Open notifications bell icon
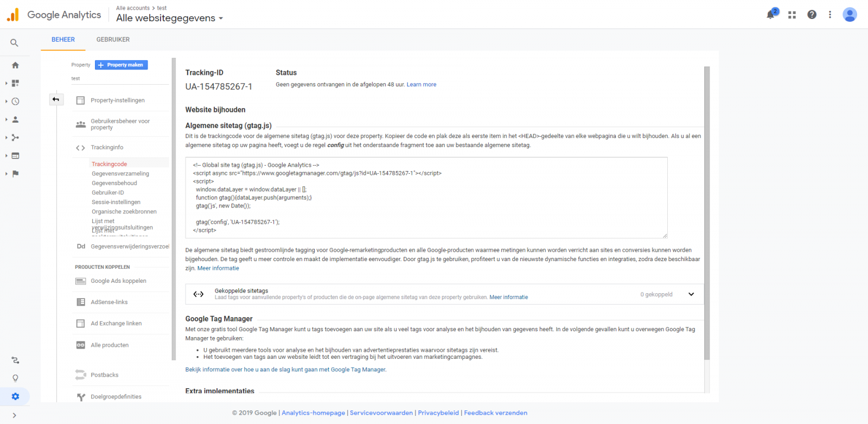 770,15
